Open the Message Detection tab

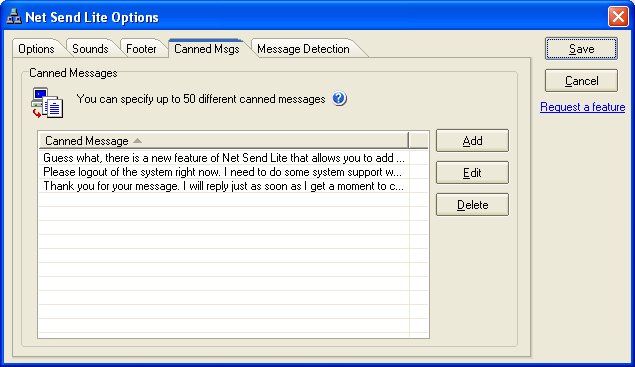(x=303, y=49)
